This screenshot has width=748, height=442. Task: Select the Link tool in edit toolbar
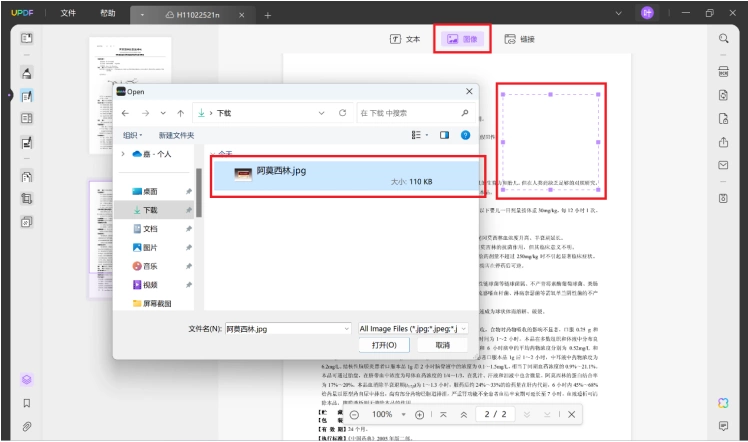click(x=519, y=39)
